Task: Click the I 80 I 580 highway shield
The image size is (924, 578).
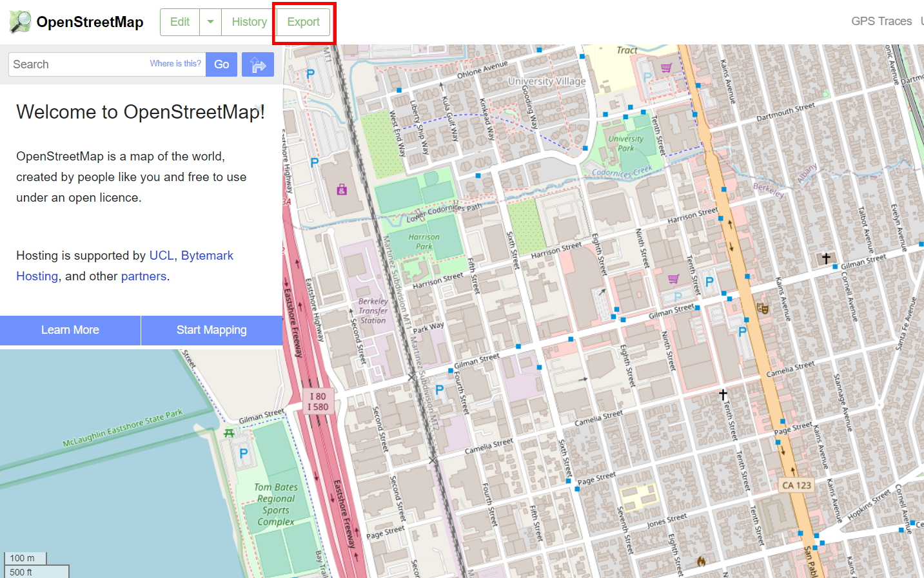Action: pos(318,401)
